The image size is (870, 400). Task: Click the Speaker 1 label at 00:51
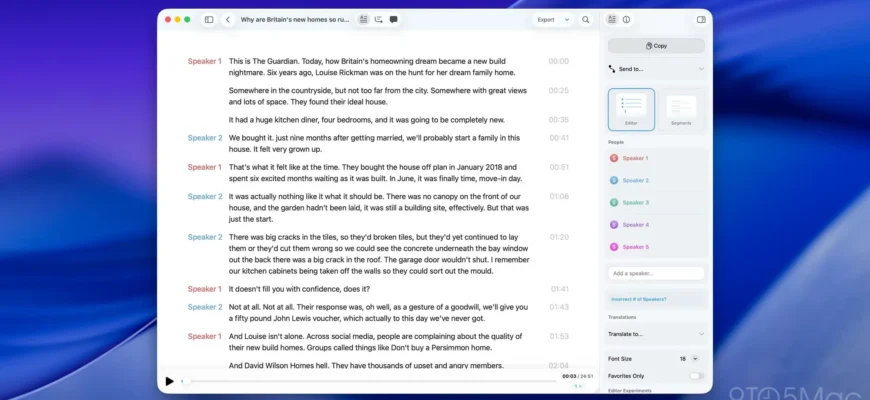(205, 167)
